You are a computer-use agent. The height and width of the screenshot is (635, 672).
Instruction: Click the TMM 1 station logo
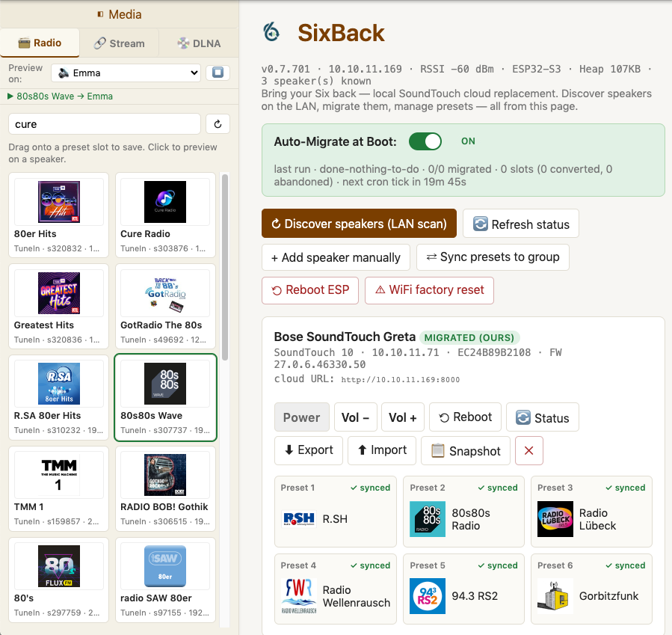coord(59,475)
